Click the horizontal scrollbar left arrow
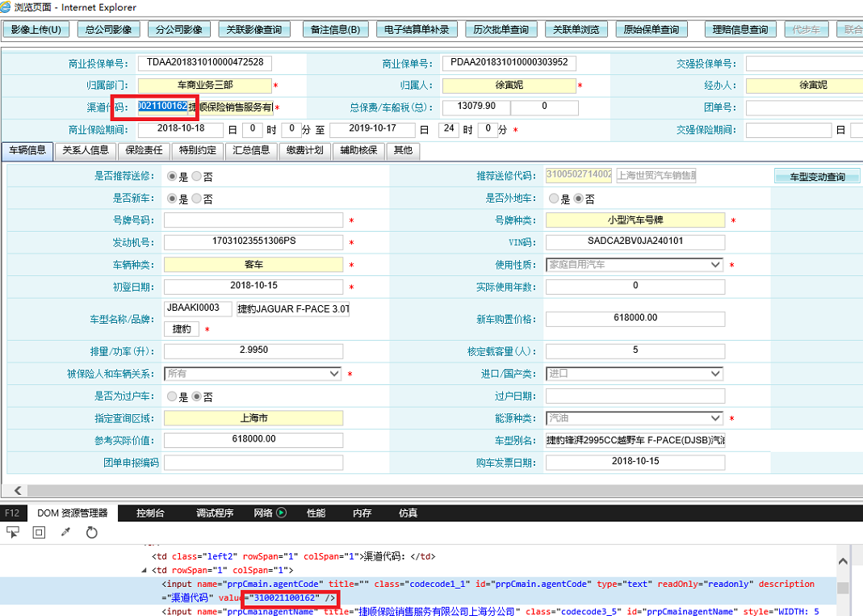 18,490
